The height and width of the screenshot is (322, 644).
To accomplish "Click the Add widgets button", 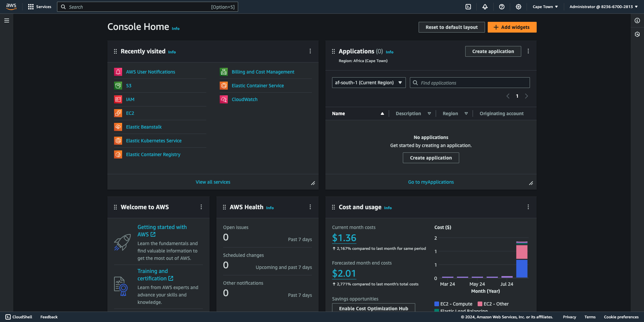I will (x=512, y=27).
